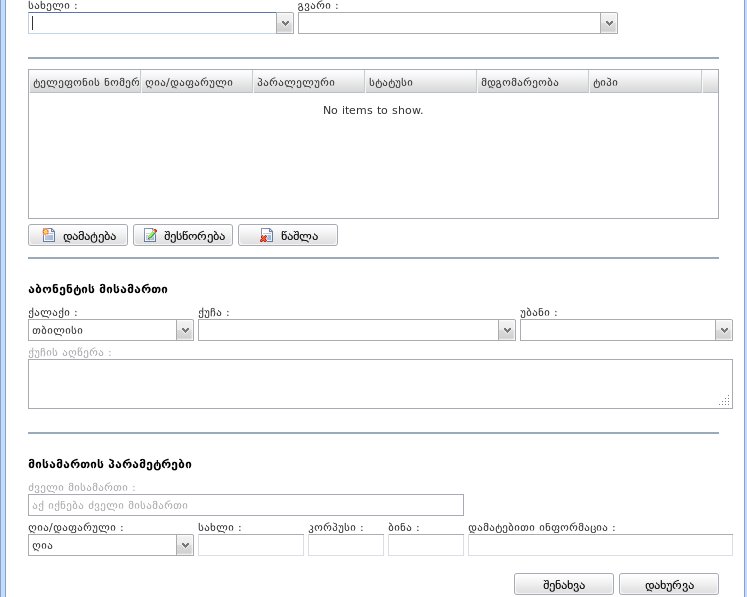Click the დამატებითი ინფორმაცია input field
The image size is (747, 597).
[x=600, y=545]
